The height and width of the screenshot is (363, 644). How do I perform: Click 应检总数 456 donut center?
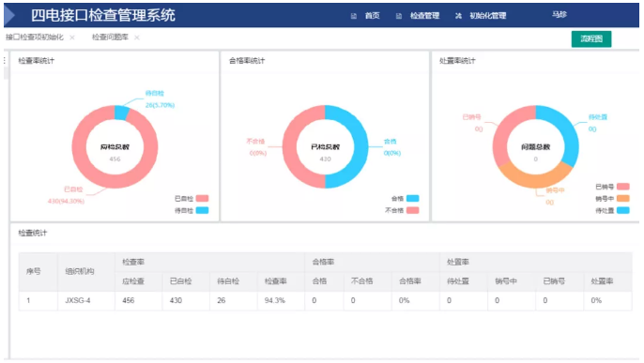115,152
